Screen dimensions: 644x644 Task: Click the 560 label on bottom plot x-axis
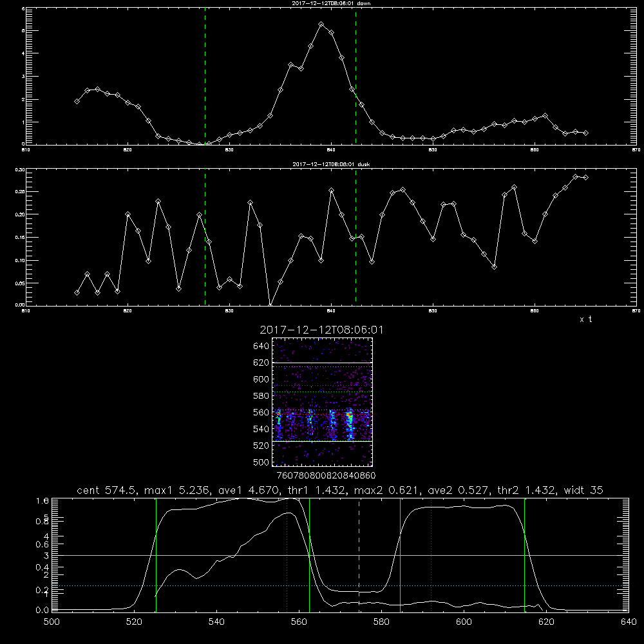pos(299,622)
